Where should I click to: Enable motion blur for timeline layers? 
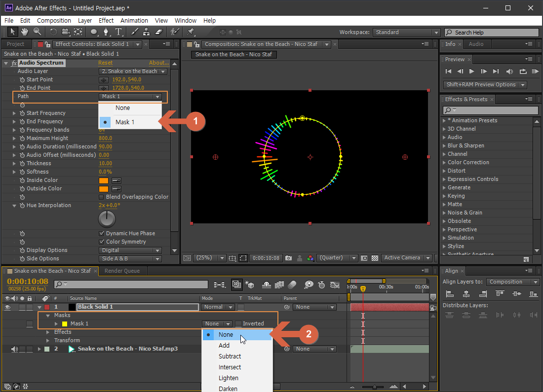[292, 285]
